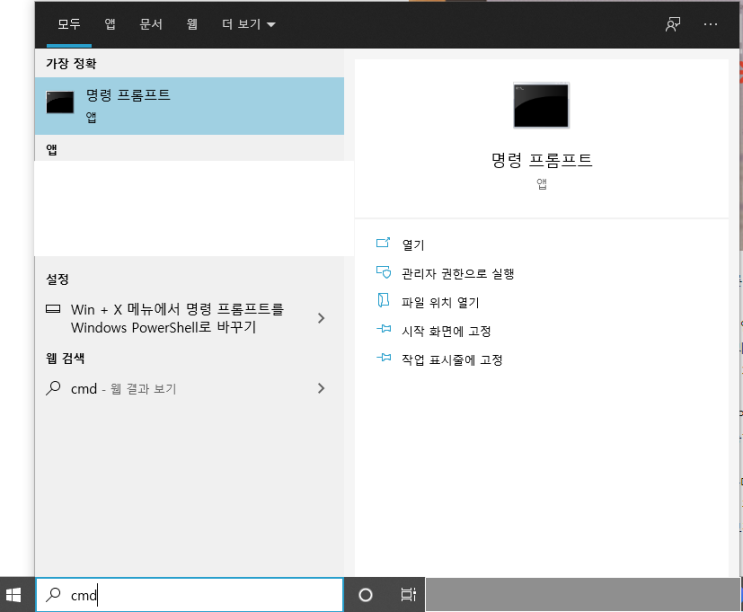The height and width of the screenshot is (612, 743).
Task: Choose 시작 화면에 고정
Action: (446, 331)
